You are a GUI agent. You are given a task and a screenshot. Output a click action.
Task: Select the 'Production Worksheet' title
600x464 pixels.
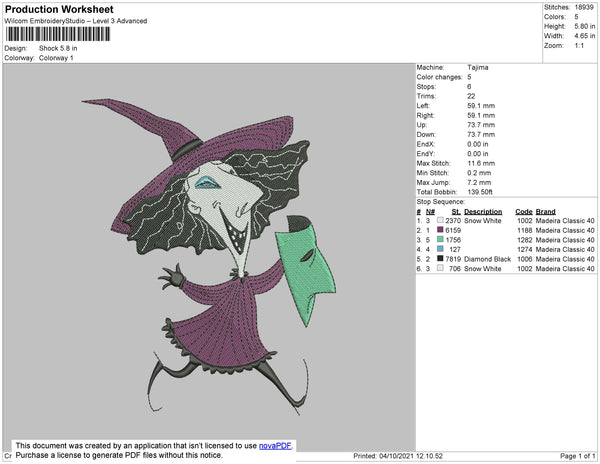(x=59, y=10)
